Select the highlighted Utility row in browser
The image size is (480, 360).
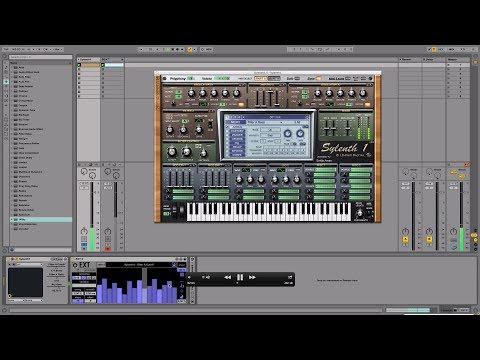coord(41,220)
